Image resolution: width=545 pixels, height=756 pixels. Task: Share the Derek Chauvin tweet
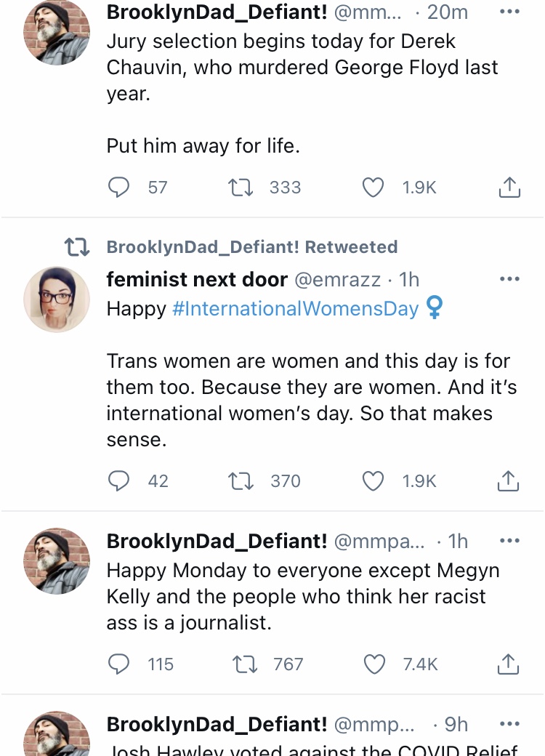(509, 188)
